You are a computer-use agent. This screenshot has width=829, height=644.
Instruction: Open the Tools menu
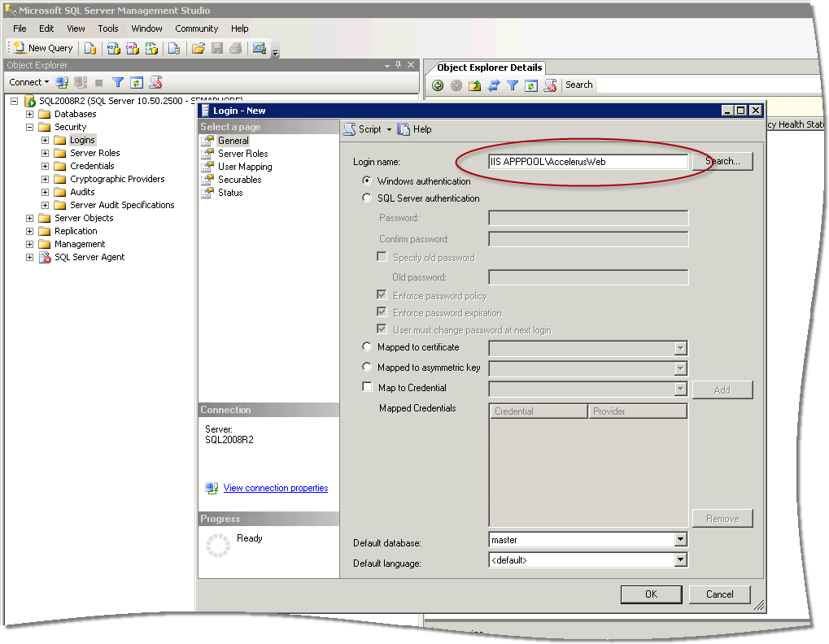108,28
